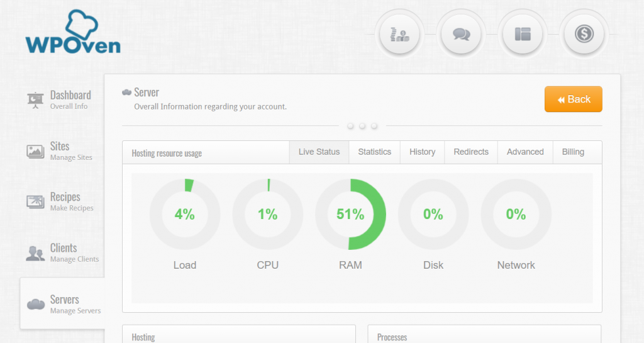Click the Disk 0% gauge
This screenshot has height=343, width=644.
433,214
